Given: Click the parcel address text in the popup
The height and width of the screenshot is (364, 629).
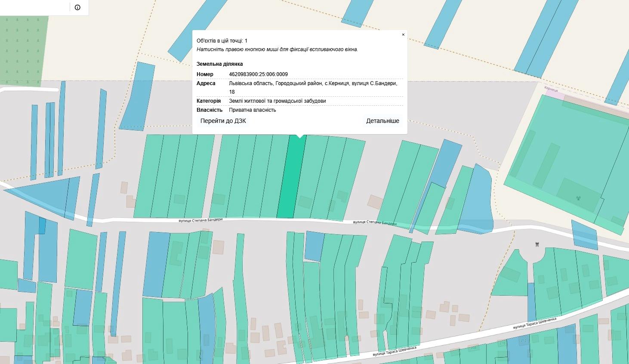Looking at the screenshot, I should coord(313,83).
